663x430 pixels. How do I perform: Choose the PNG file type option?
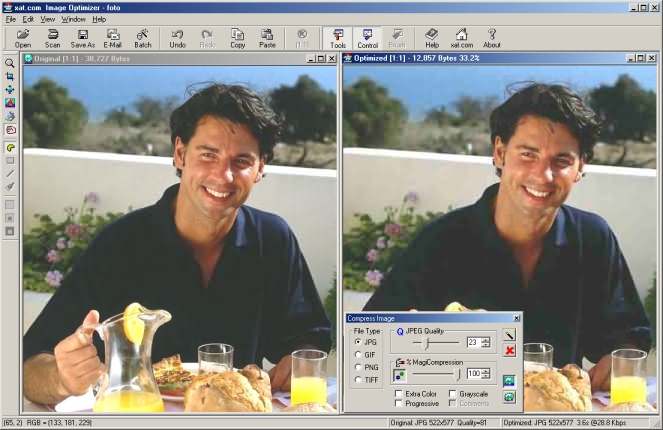click(x=359, y=367)
